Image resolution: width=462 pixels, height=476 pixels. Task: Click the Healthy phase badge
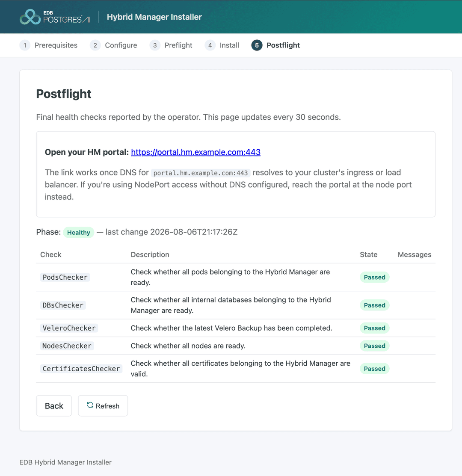click(x=79, y=233)
